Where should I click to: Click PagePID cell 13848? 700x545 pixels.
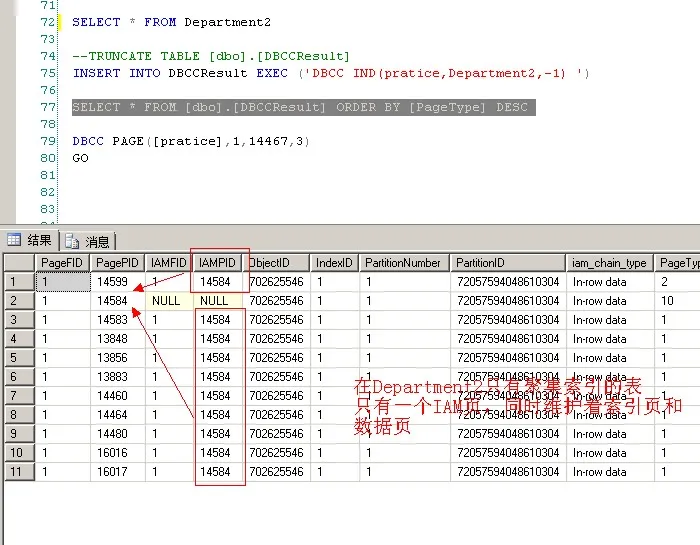[x=117, y=339]
